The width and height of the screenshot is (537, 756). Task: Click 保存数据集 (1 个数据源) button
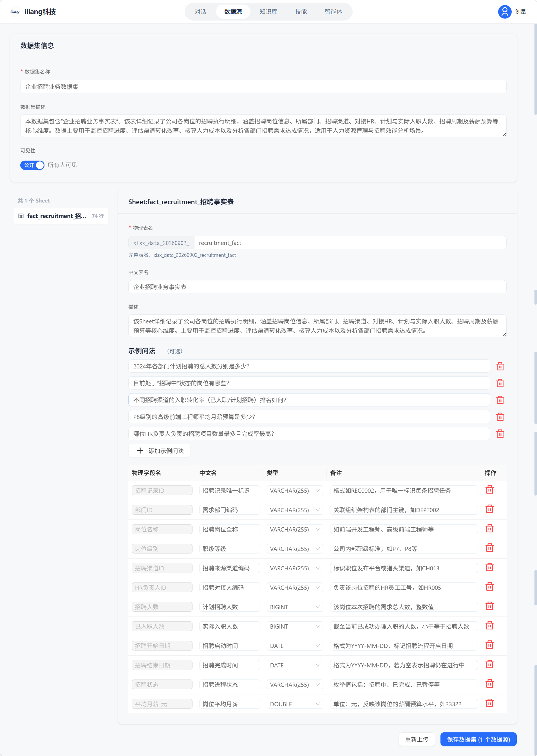coord(478,739)
